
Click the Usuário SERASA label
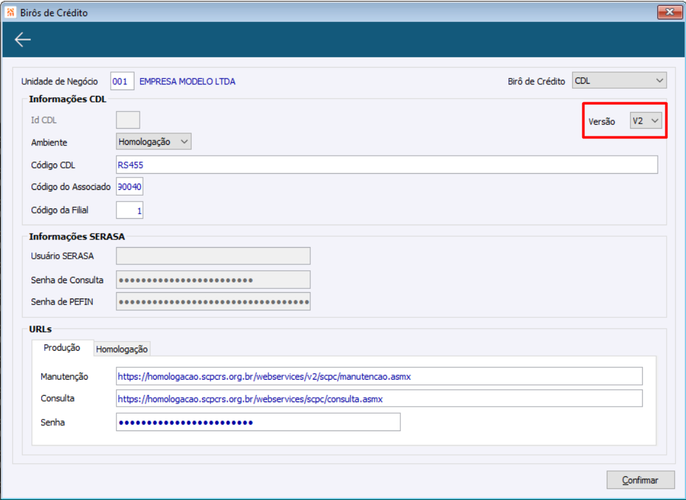coord(62,256)
